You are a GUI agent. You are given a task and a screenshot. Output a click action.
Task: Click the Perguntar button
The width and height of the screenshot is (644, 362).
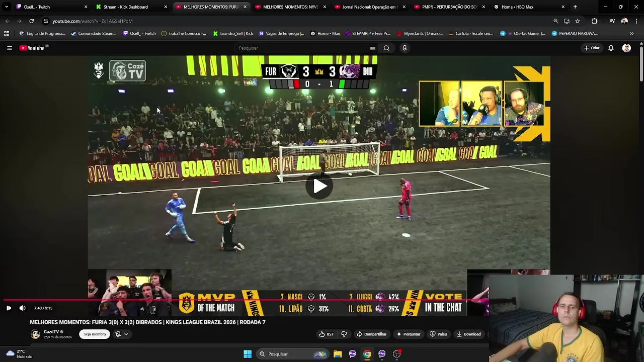408,334
